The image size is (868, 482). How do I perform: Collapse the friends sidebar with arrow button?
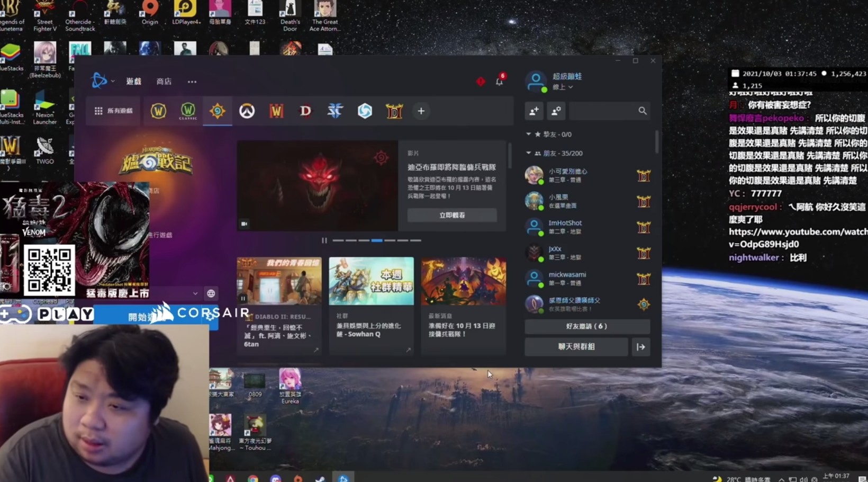pyautogui.click(x=641, y=347)
